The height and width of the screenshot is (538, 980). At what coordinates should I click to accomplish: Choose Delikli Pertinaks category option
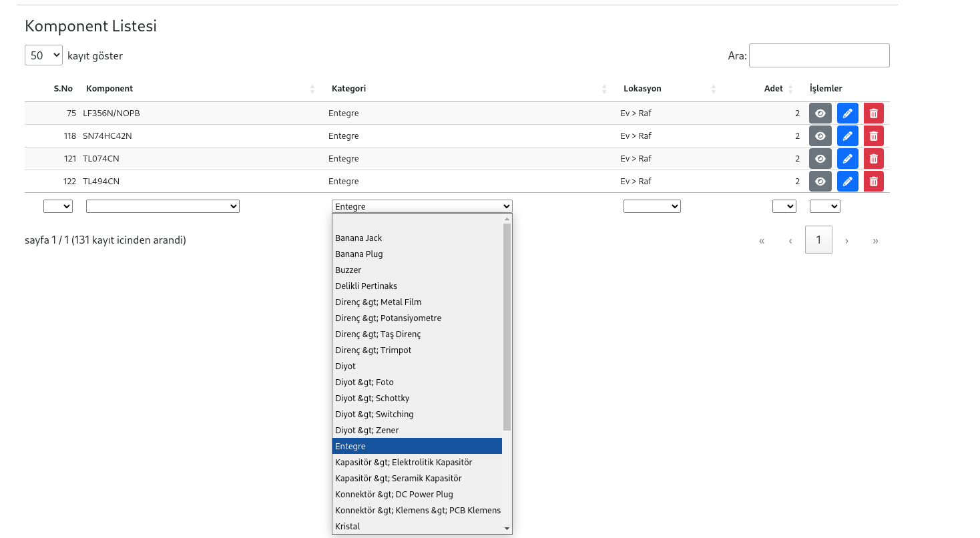(417, 286)
